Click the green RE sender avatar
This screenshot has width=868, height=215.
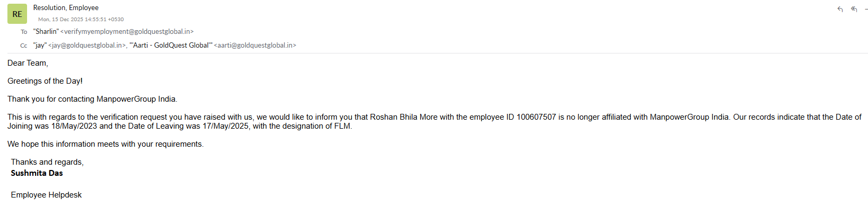click(x=17, y=14)
